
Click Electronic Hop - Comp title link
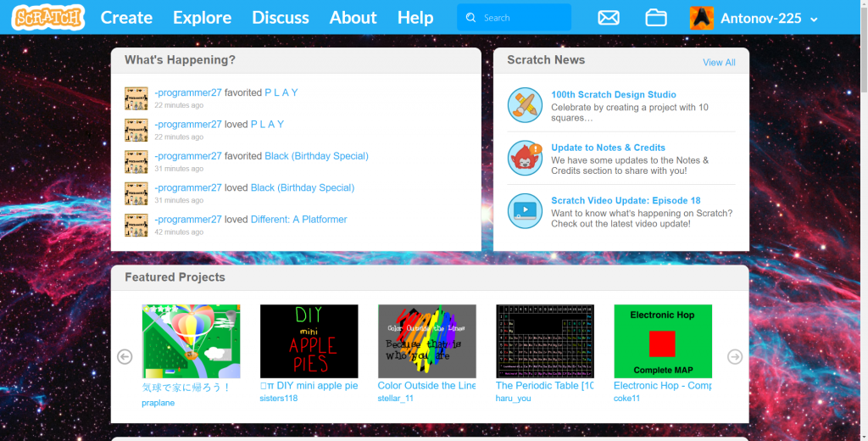(x=663, y=386)
